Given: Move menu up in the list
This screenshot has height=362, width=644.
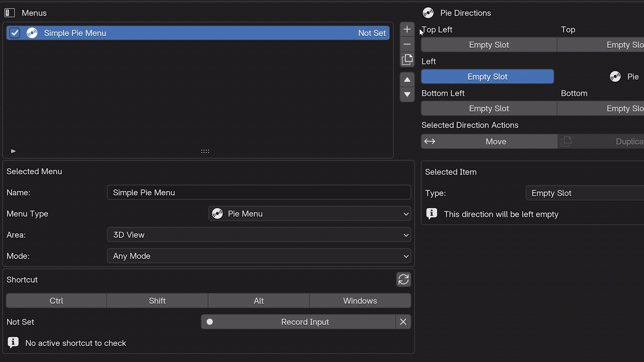Looking at the screenshot, I should 407,79.
